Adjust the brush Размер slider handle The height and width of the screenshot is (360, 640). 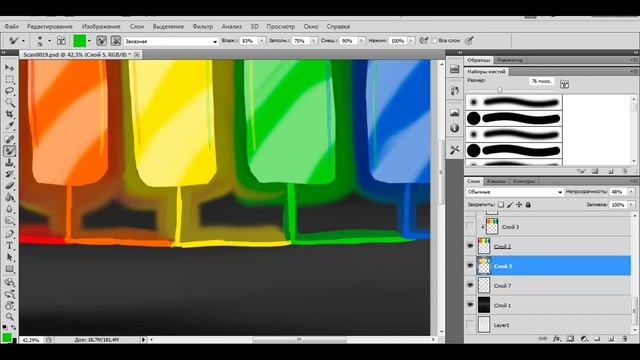pyautogui.click(x=500, y=90)
